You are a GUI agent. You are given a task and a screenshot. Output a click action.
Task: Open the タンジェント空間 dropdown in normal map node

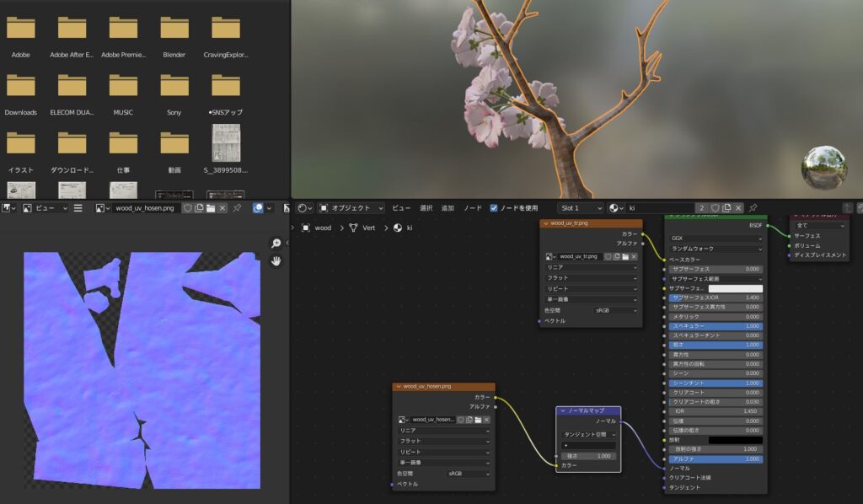tap(588, 434)
